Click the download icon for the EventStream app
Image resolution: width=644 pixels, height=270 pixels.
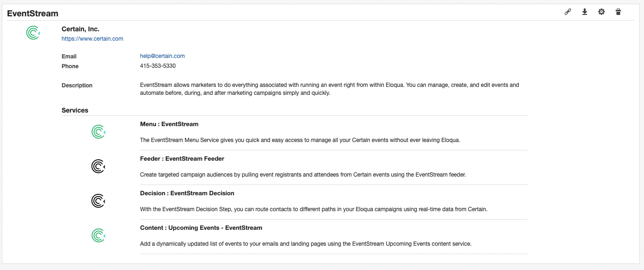coord(584,12)
